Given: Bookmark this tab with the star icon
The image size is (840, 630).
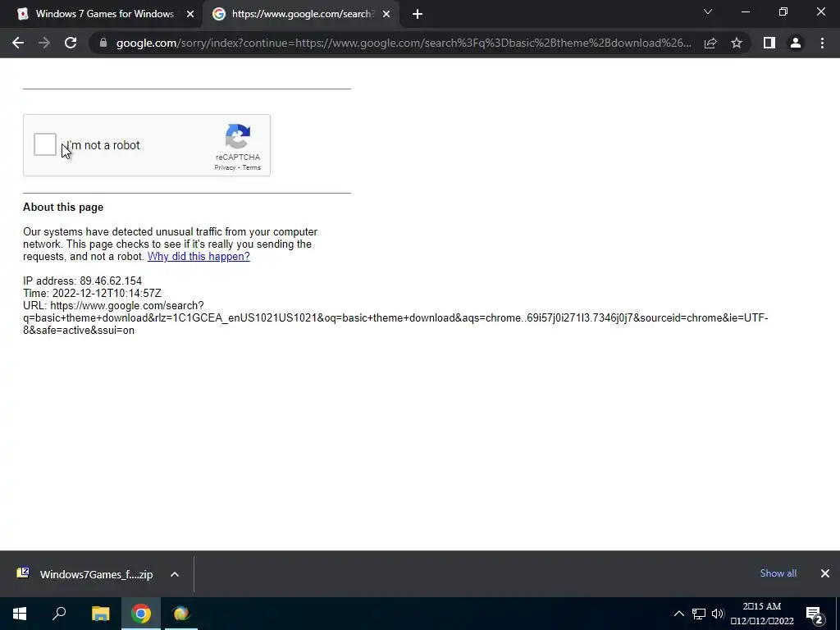Looking at the screenshot, I should [x=737, y=43].
